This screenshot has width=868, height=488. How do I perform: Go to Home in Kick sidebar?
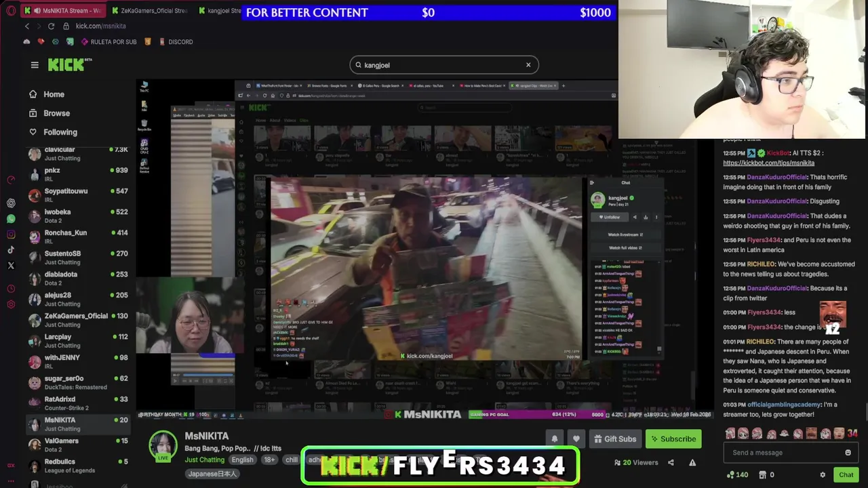tap(54, 94)
